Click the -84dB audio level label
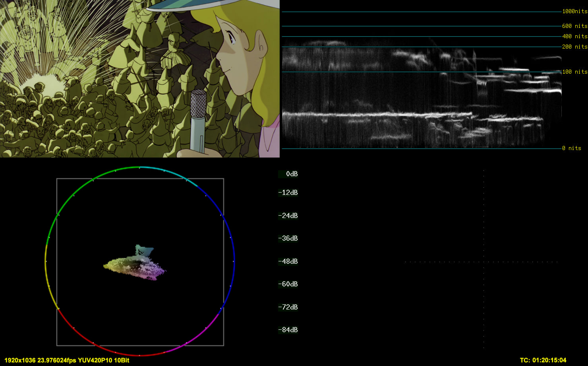This screenshot has width=588, height=366. 288,330
